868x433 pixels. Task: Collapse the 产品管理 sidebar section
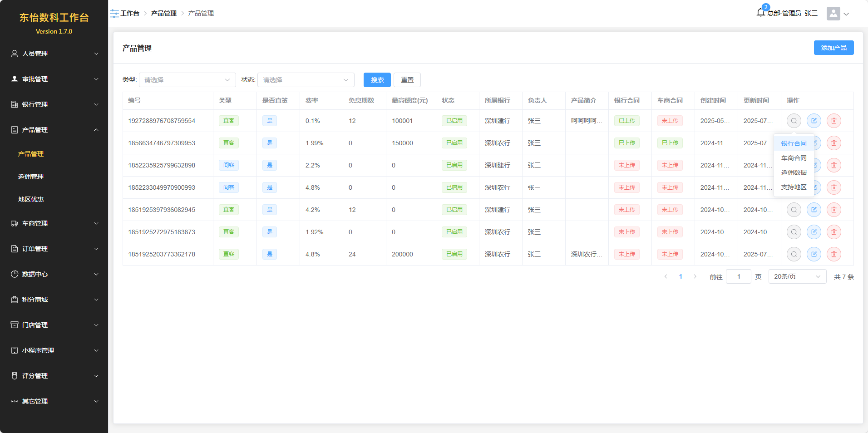[54, 130]
